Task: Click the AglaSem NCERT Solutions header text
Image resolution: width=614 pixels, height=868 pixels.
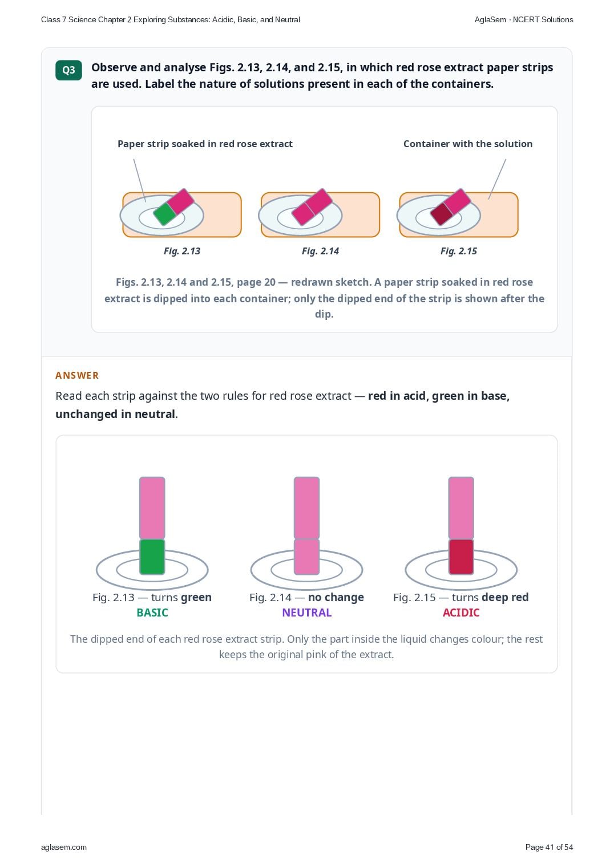Action: tap(524, 19)
